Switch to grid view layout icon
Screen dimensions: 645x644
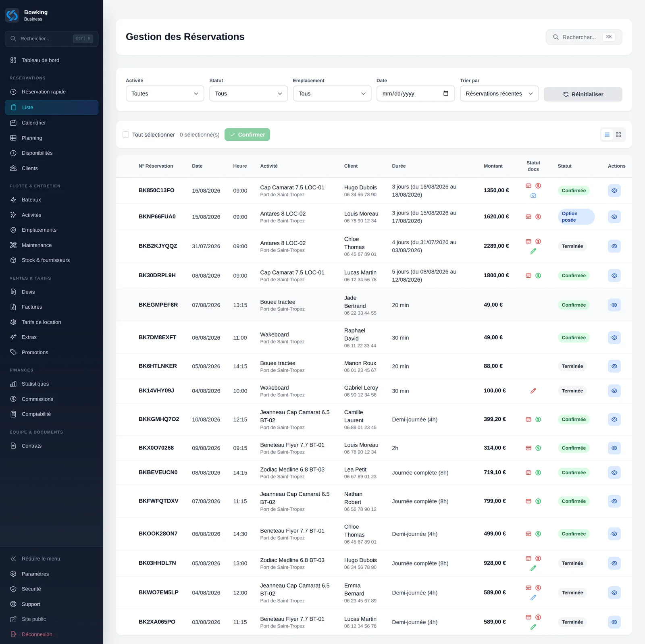[618, 135]
